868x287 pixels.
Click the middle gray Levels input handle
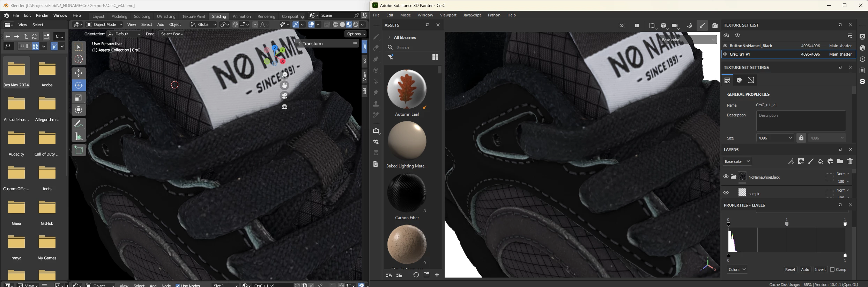pyautogui.click(x=787, y=224)
